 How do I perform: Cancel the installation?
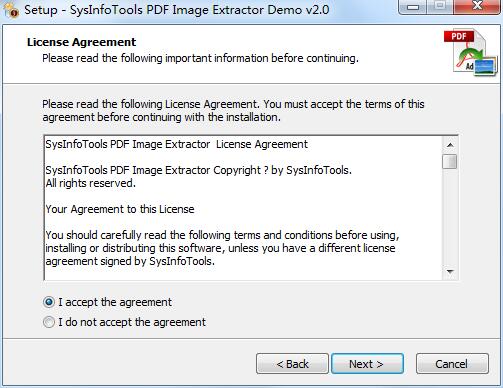[x=452, y=364]
